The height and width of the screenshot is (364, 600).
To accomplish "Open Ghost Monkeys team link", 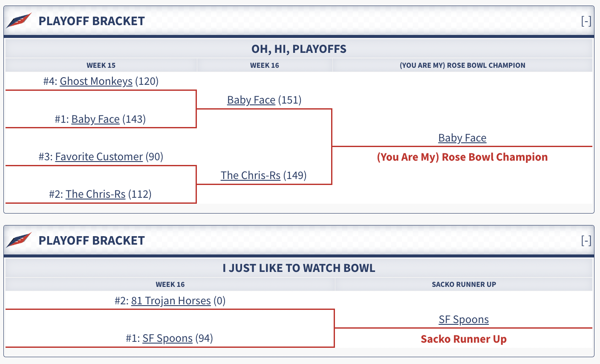I will click(96, 81).
